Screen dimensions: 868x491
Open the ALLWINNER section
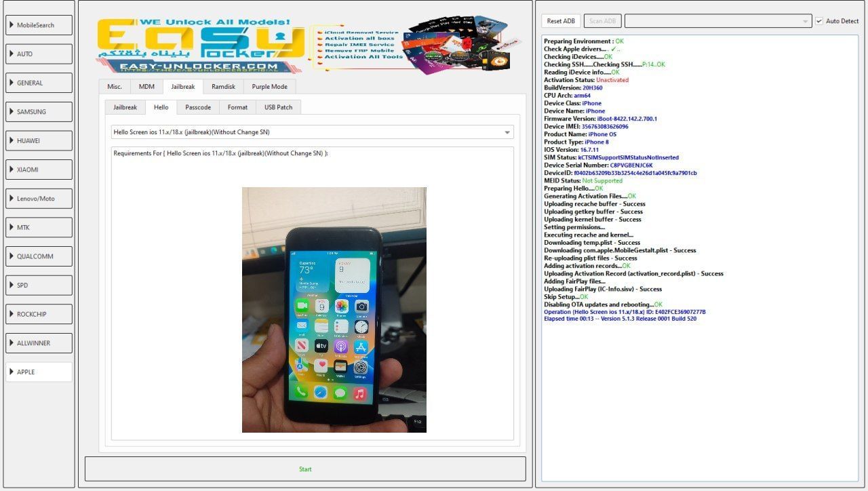coord(39,343)
